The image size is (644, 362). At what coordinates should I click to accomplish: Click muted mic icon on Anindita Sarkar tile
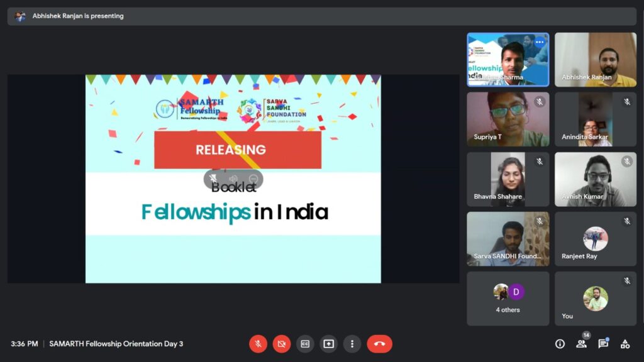pos(627,101)
